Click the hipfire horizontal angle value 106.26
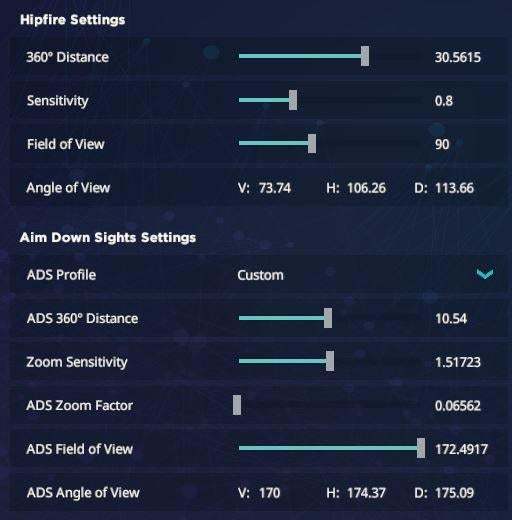The image size is (512, 520). point(366,188)
